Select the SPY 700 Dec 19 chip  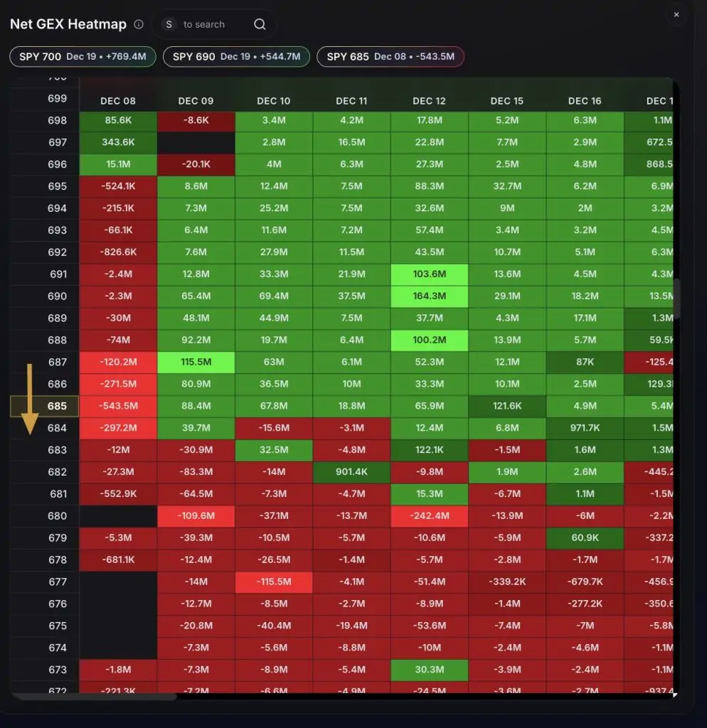point(83,57)
